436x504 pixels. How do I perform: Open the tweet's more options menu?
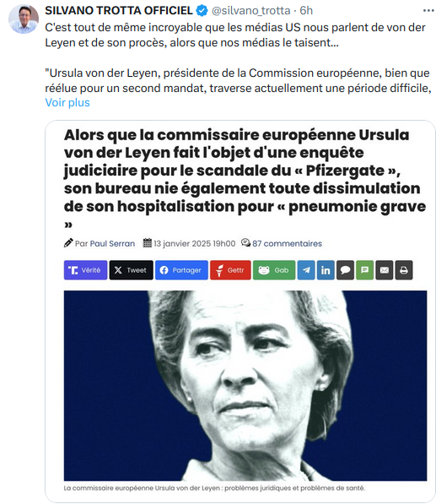[428, 11]
